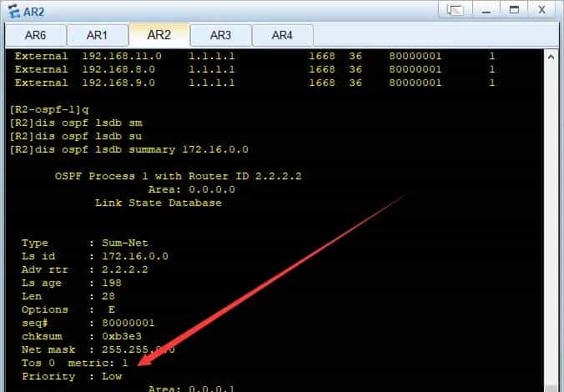This screenshot has height=392, width=564.
Task: Click the 'Area: 0.0.0.0' line
Action: pos(191,189)
